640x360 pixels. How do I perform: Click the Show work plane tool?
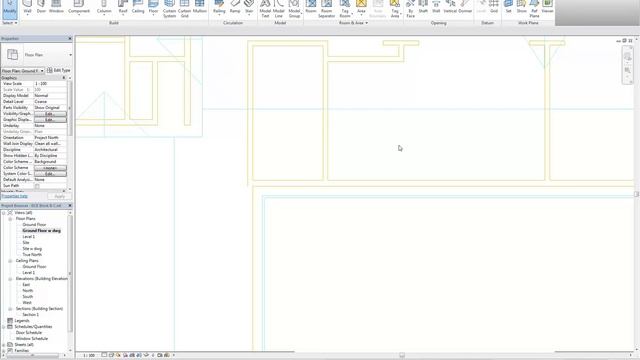522,7
